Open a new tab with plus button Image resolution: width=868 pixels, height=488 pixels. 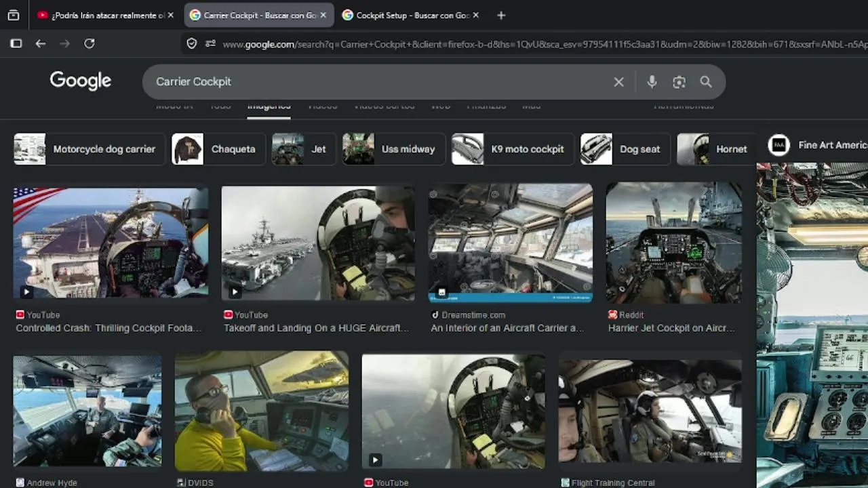pos(501,15)
